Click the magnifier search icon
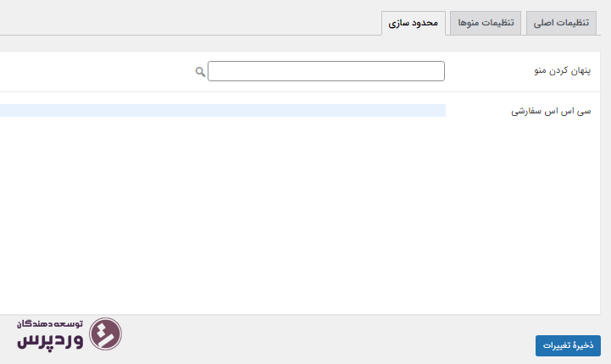 pos(200,72)
